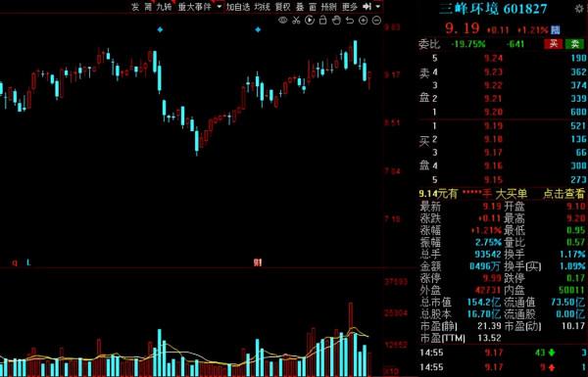Click the 市盈(动) value 10.17

click(573, 326)
